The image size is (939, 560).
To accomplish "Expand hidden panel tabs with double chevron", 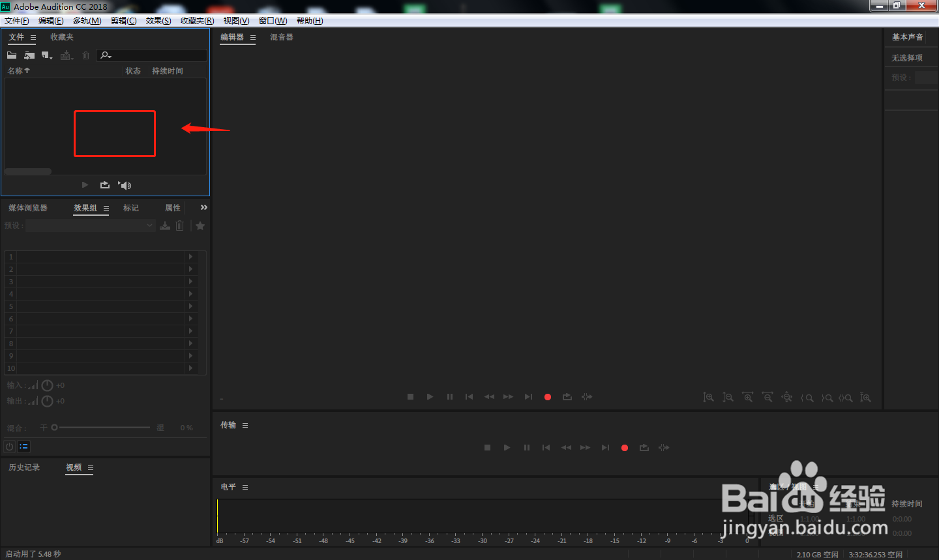I will click(x=204, y=207).
